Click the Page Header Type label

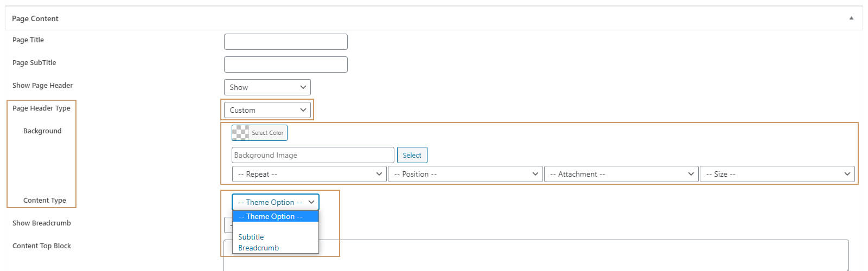pos(41,108)
